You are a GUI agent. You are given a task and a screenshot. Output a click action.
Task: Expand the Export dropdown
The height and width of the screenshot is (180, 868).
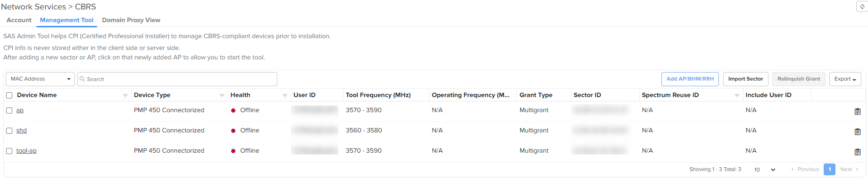845,79
